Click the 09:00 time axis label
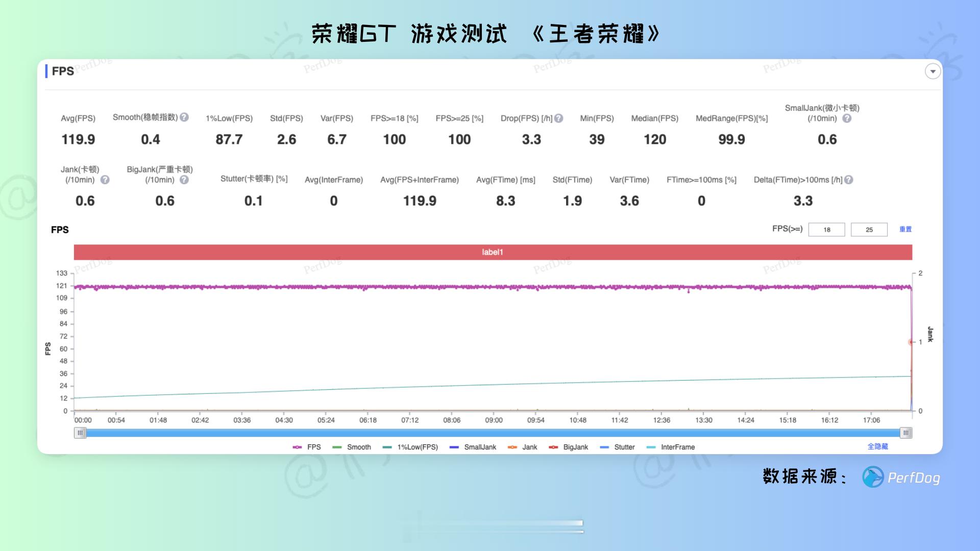 coord(494,420)
